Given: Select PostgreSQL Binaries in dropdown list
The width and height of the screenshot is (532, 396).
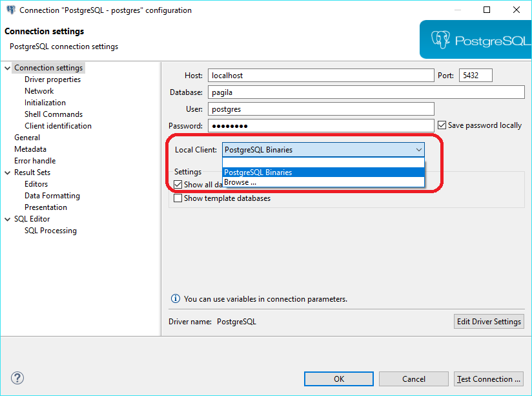Looking at the screenshot, I should (x=323, y=172).
